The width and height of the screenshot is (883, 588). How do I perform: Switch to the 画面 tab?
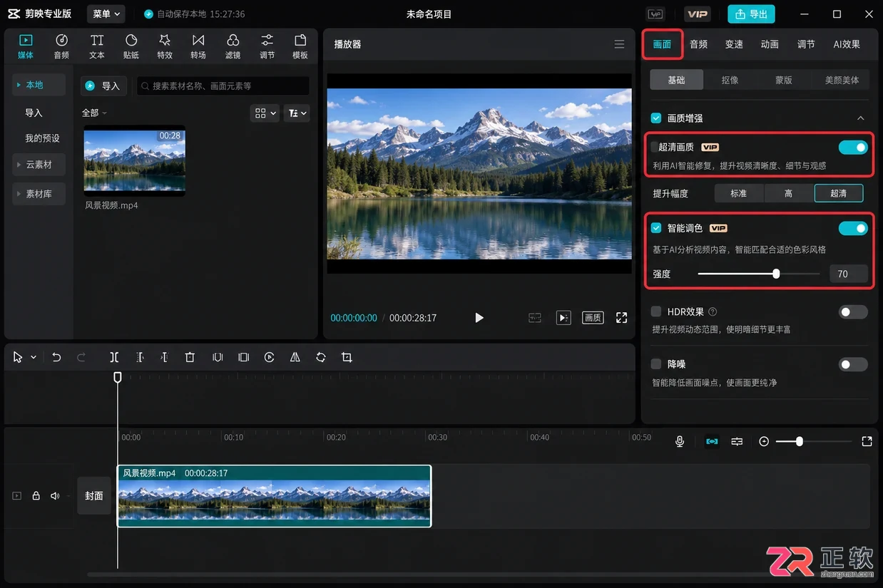tap(662, 44)
